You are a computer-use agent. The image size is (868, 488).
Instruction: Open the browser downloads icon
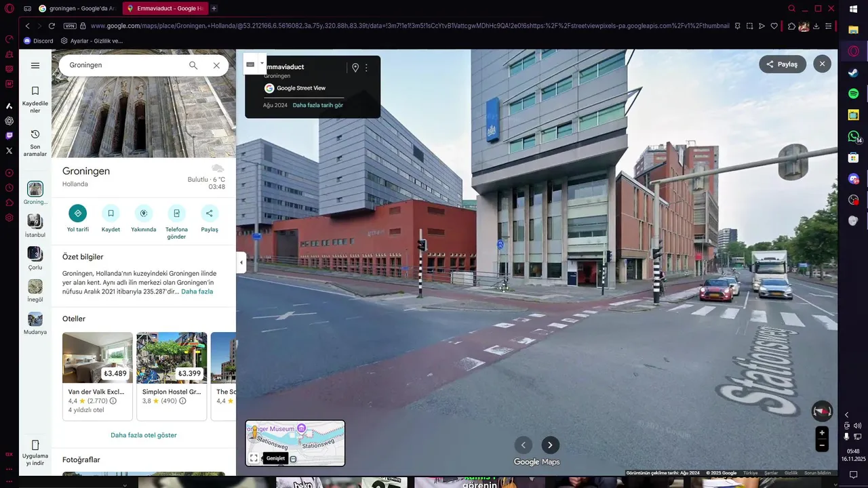(816, 26)
